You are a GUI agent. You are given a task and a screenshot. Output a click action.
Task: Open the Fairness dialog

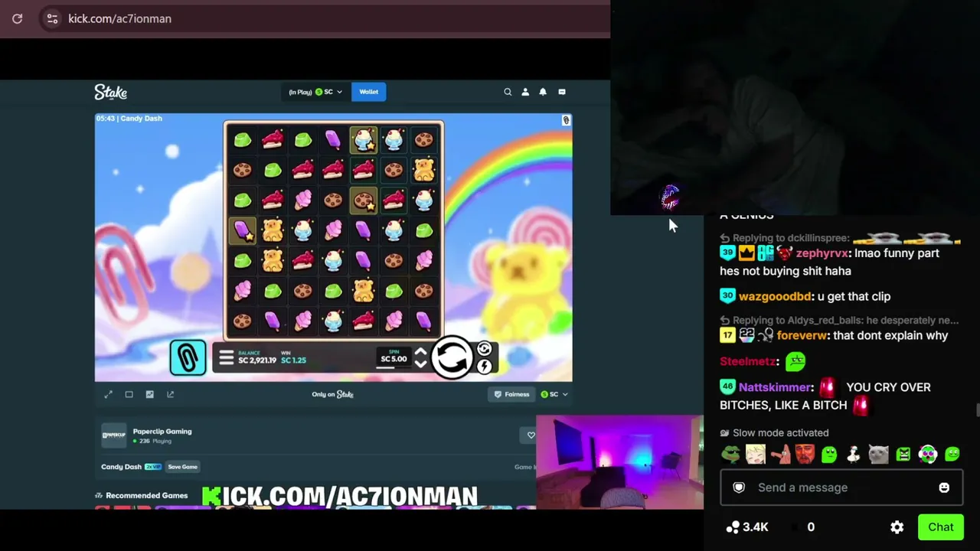tap(511, 394)
